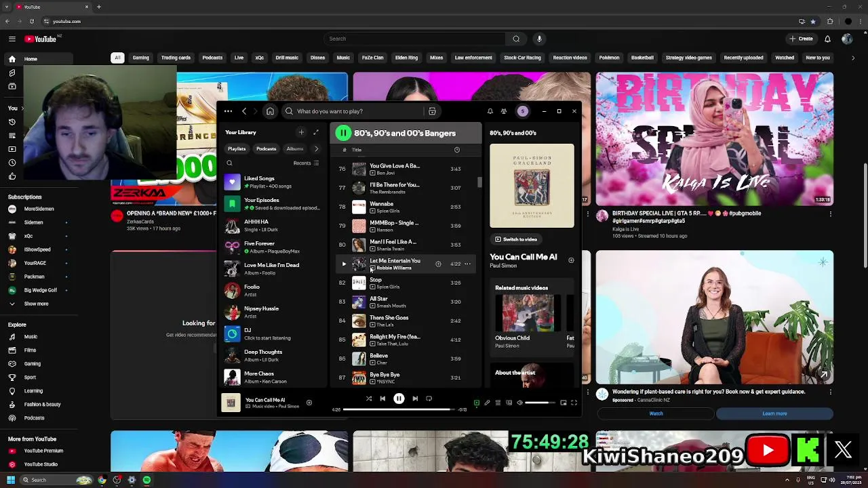Open DJ in Spotify library

click(x=273, y=333)
